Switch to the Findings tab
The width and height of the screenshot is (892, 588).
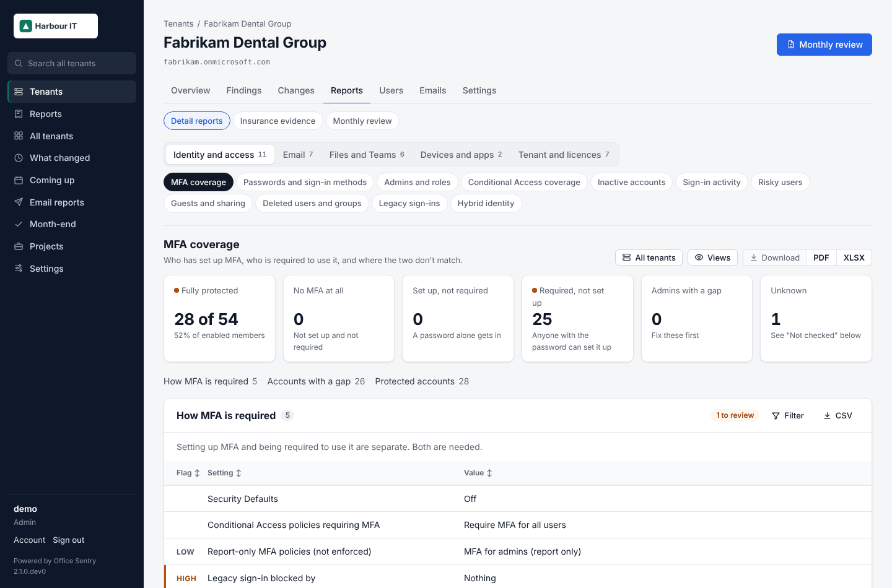244,90
